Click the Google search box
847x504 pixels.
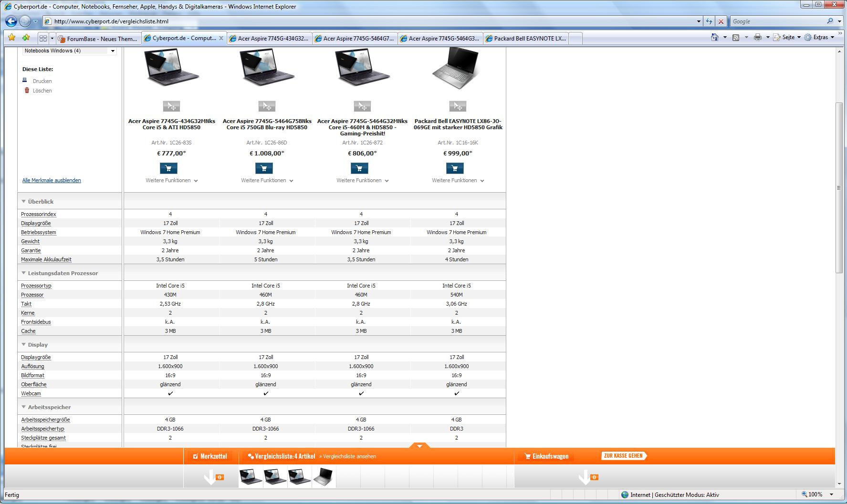[x=777, y=21]
